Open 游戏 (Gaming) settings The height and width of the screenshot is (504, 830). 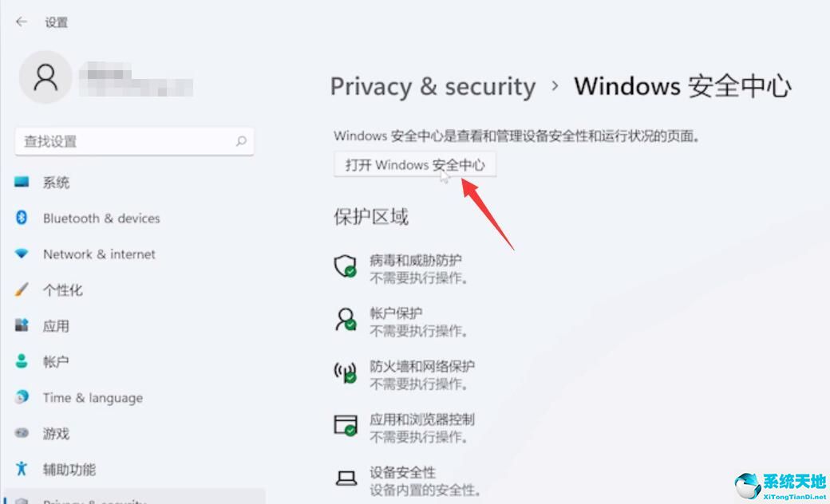coord(22,433)
